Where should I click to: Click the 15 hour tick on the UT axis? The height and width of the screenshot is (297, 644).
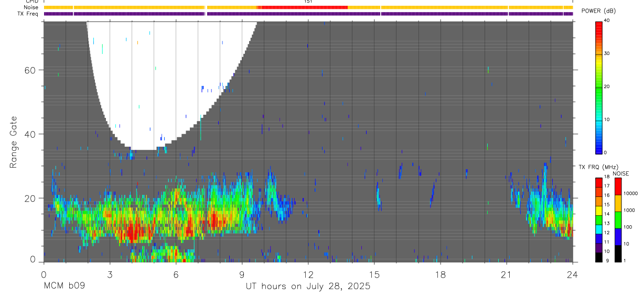[374, 273]
